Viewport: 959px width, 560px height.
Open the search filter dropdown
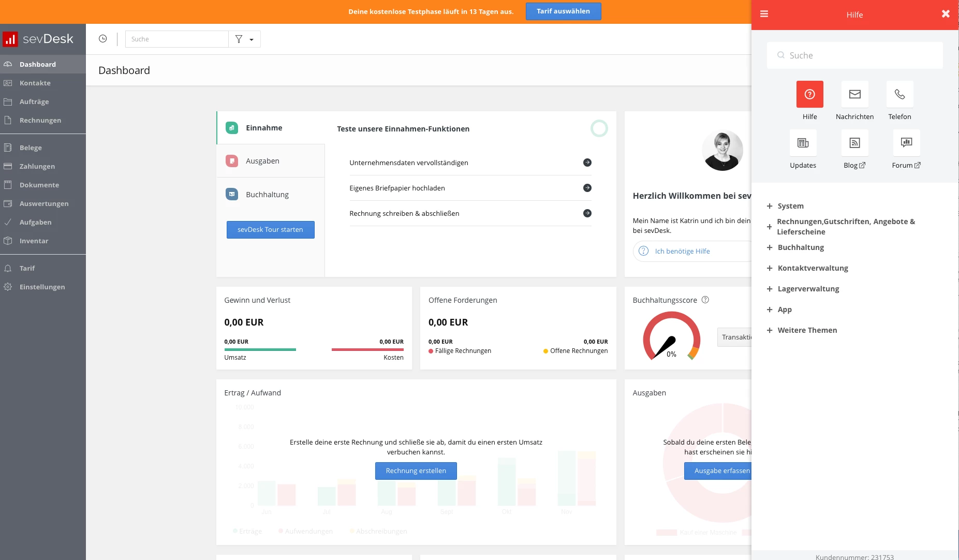point(244,39)
